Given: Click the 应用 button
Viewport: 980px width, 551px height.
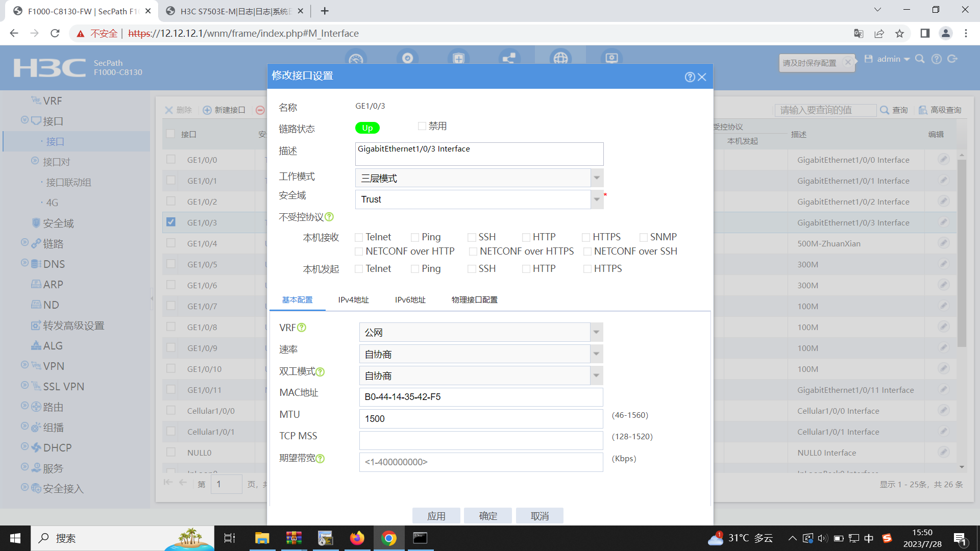Looking at the screenshot, I should [x=436, y=516].
